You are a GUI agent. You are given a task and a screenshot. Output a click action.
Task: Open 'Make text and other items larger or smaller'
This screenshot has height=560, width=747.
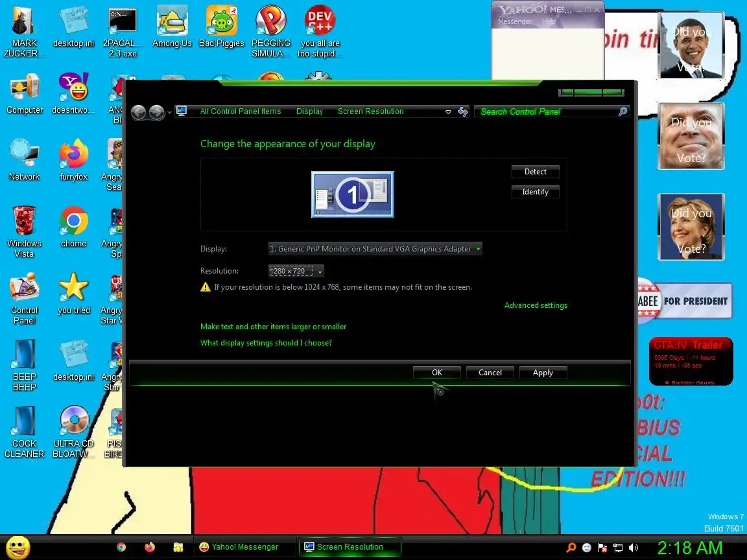point(273,327)
